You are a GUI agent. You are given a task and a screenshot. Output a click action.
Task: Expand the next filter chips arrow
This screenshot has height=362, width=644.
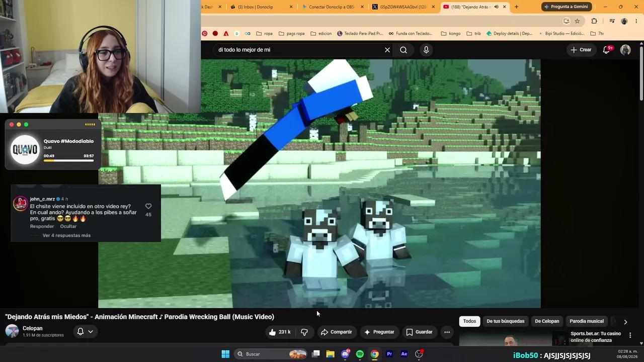click(x=625, y=322)
